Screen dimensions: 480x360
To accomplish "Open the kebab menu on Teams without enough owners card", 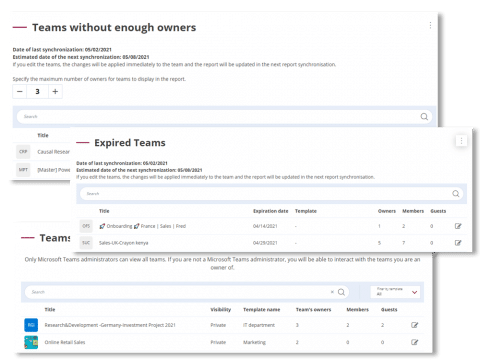I will [x=430, y=25].
